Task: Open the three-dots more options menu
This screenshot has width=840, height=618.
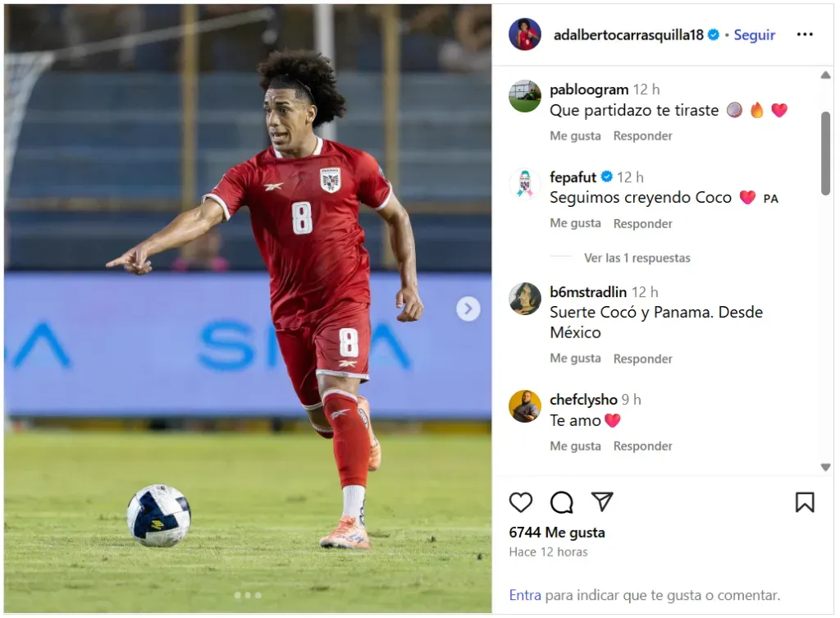Action: point(805,34)
